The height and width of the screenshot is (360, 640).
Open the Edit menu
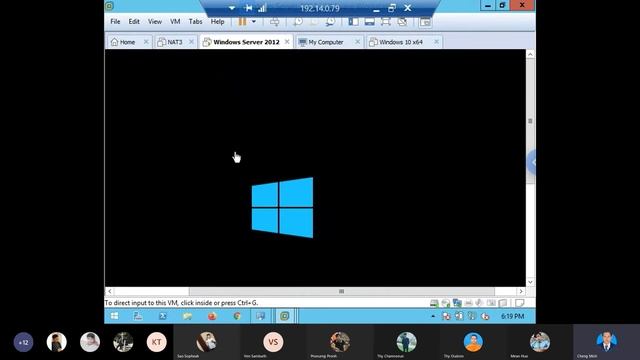point(134,22)
